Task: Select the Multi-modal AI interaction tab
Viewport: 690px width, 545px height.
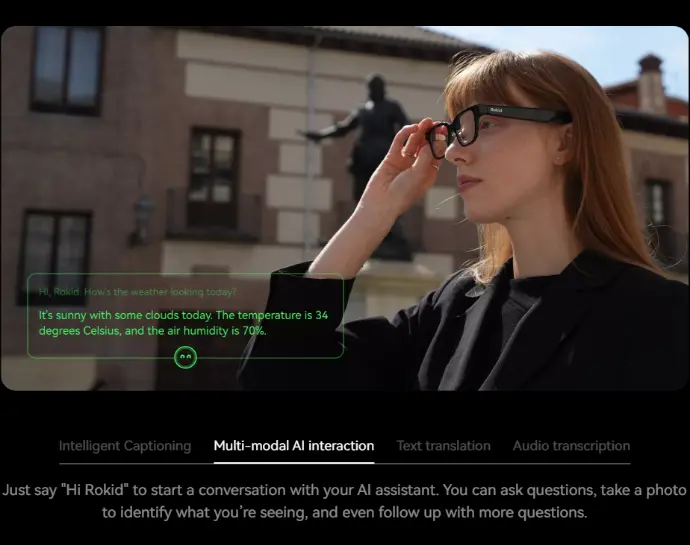Action: (x=294, y=446)
